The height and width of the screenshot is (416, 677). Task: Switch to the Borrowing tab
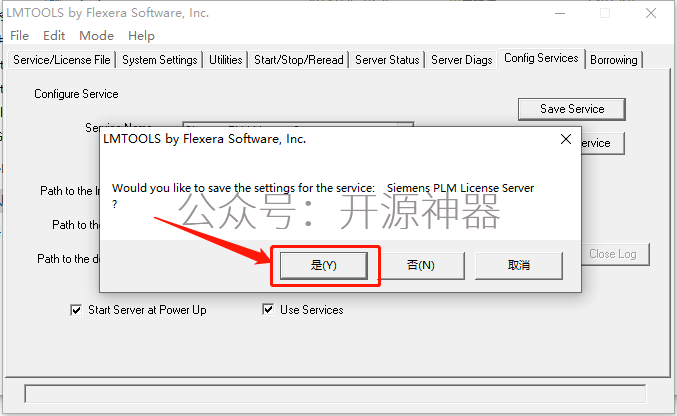click(x=614, y=60)
